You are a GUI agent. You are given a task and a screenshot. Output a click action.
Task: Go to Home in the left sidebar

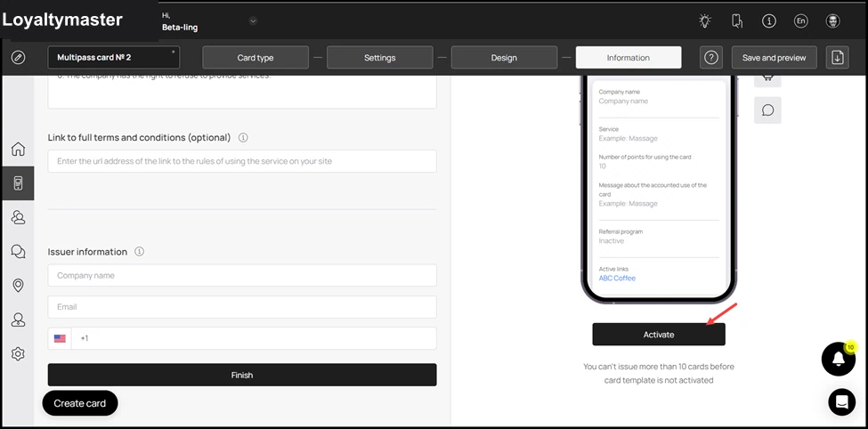click(19, 149)
